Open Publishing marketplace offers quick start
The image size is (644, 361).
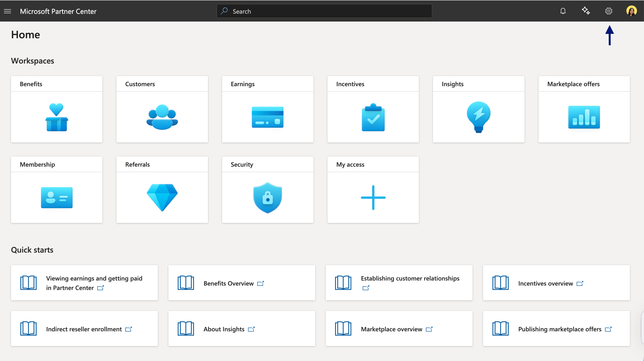pos(556,328)
